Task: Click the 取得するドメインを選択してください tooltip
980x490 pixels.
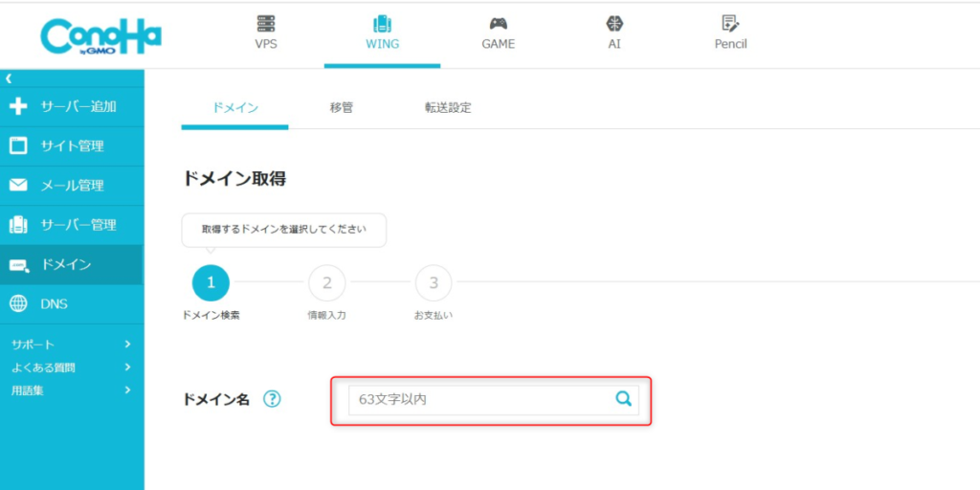Action: [283, 230]
